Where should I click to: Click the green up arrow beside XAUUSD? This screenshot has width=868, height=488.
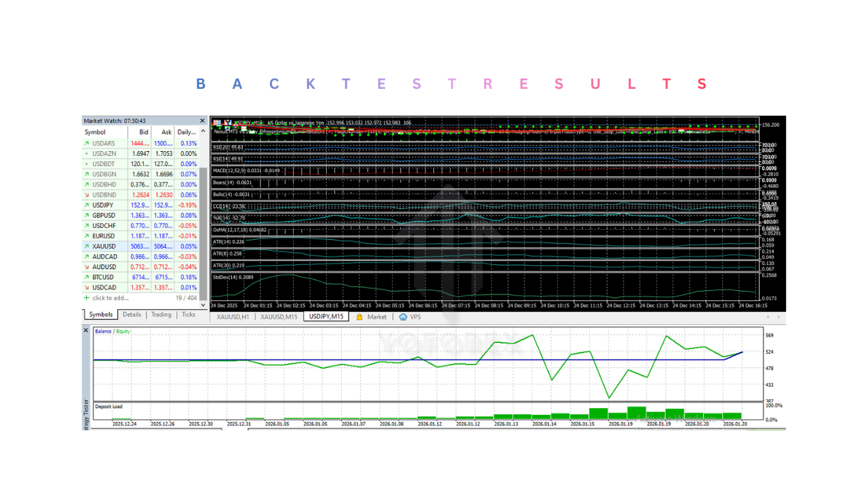point(86,246)
